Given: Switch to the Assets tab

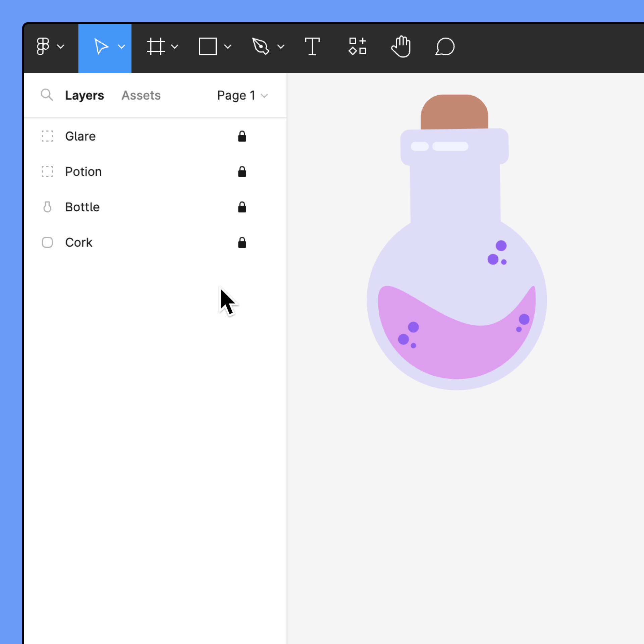Looking at the screenshot, I should tap(141, 95).
